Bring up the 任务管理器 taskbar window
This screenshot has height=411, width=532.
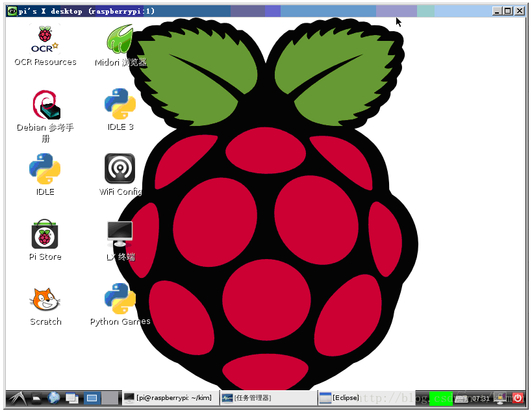(269, 398)
